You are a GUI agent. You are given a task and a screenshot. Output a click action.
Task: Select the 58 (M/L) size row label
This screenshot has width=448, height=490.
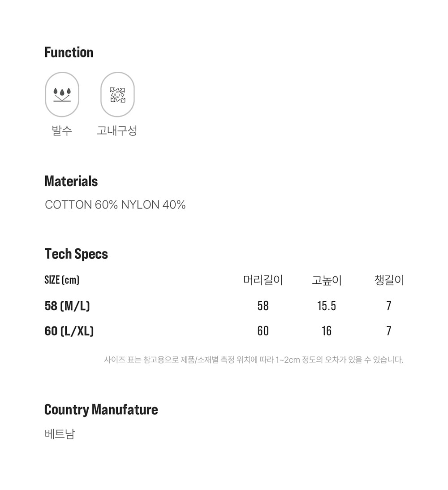(x=67, y=306)
